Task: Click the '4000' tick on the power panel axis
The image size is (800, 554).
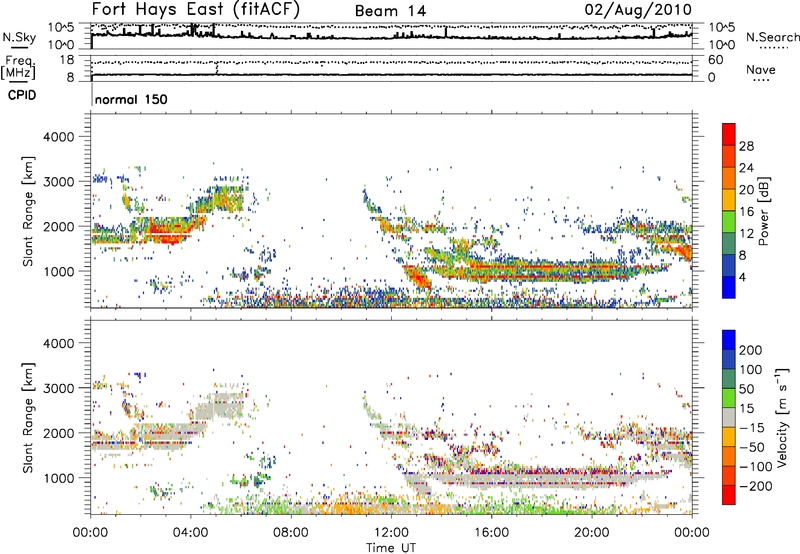Action: (x=58, y=137)
